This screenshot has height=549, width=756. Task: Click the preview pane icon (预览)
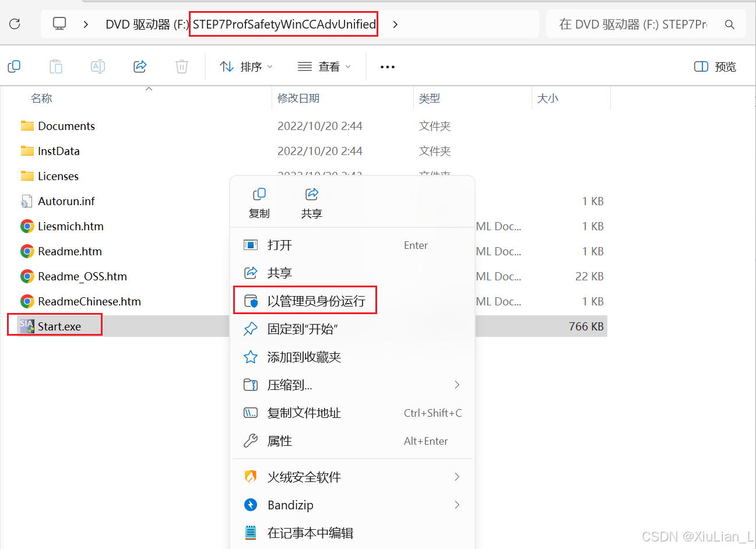(701, 66)
